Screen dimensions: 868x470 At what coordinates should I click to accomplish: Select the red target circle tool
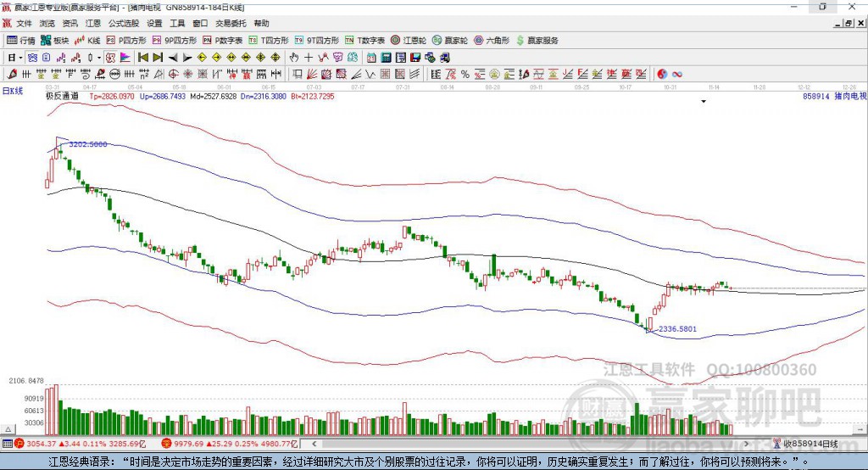click(x=173, y=74)
